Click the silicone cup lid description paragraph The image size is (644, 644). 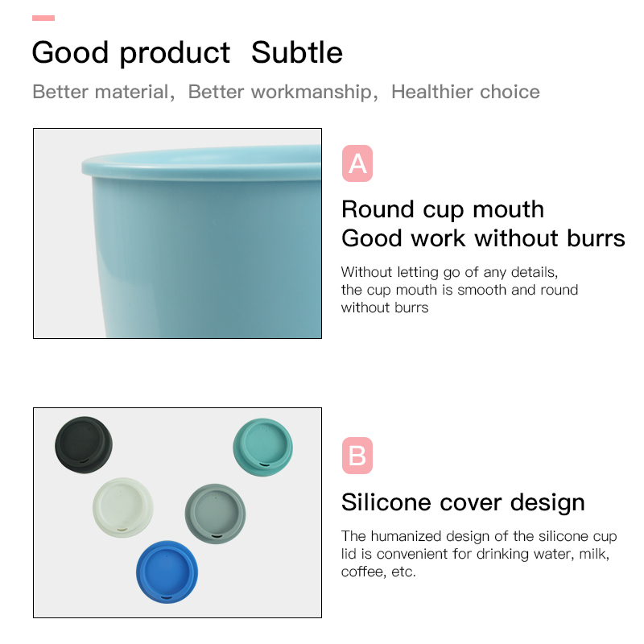[x=479, y=554]
